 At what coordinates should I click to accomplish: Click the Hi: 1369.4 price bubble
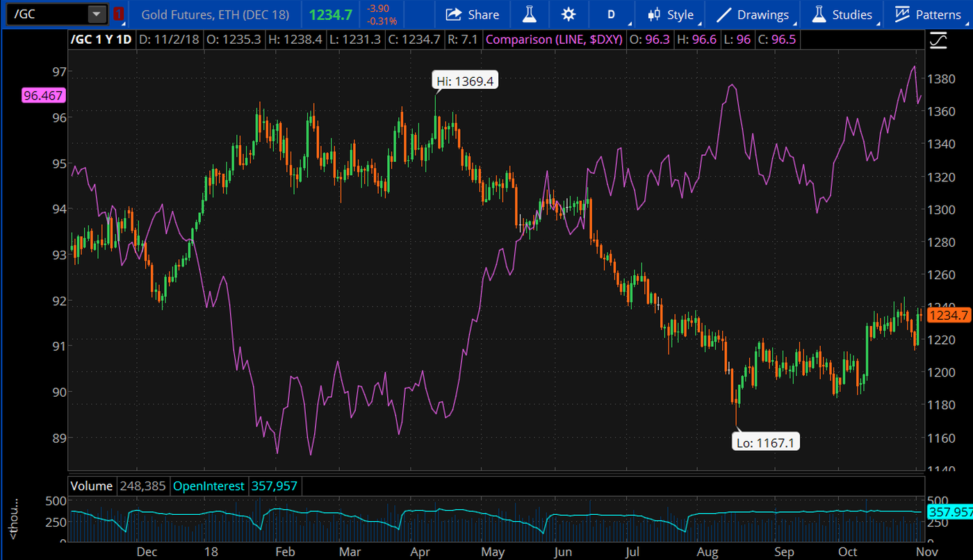(464, 81)
